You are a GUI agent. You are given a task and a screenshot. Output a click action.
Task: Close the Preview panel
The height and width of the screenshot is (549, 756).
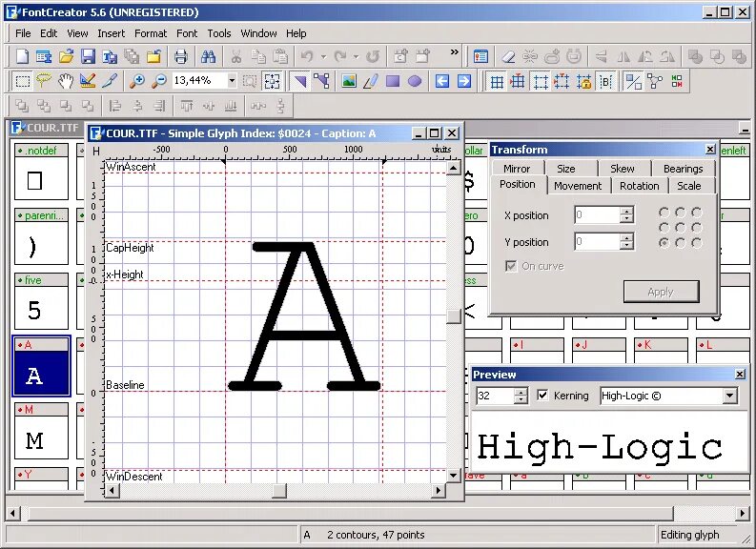[x=740, y=374]
